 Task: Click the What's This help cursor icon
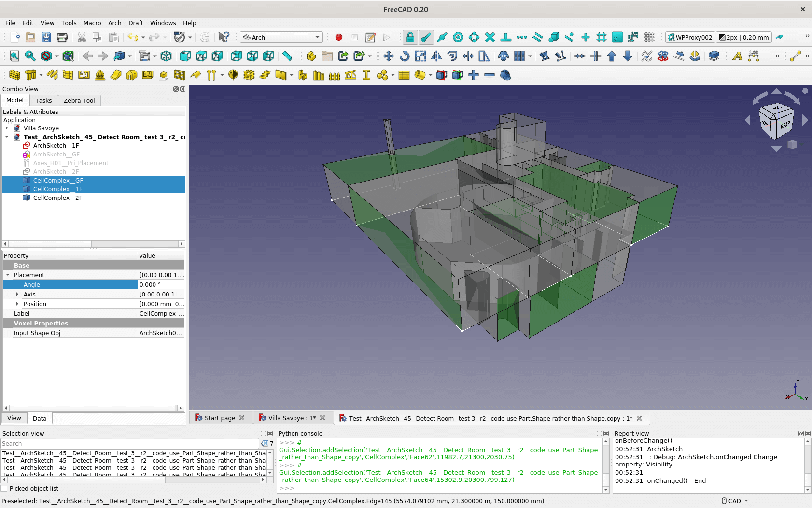224,37
